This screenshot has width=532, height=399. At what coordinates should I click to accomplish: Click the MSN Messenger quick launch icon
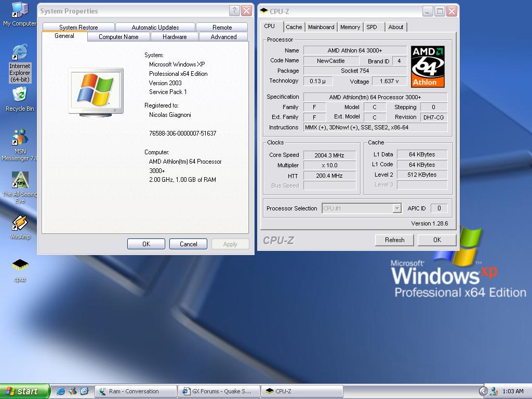point(72,391)
